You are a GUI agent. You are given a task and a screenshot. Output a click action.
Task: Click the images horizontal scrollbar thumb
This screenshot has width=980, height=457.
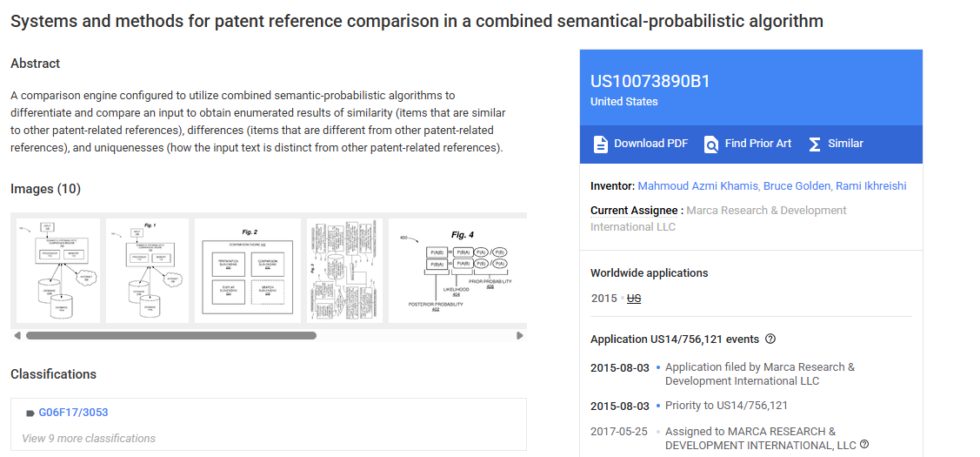[x=170, y=335]
